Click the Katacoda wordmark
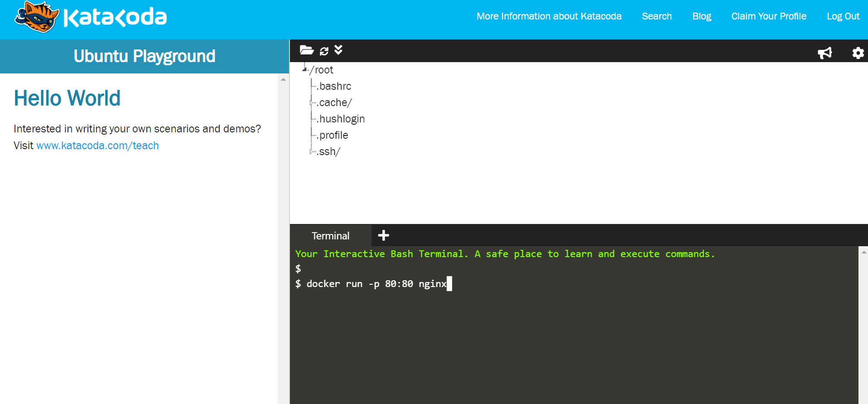The height and width of the screenshot is (404, 868). [115, 17]
